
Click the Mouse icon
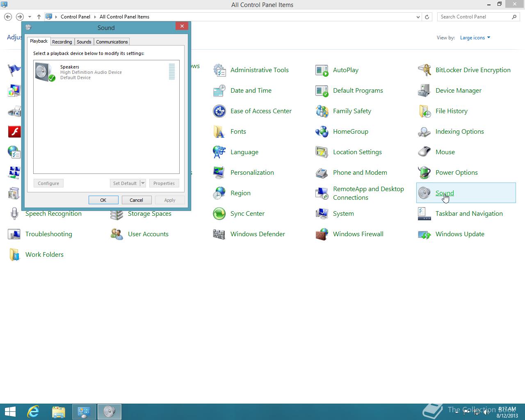coord(425,152)
